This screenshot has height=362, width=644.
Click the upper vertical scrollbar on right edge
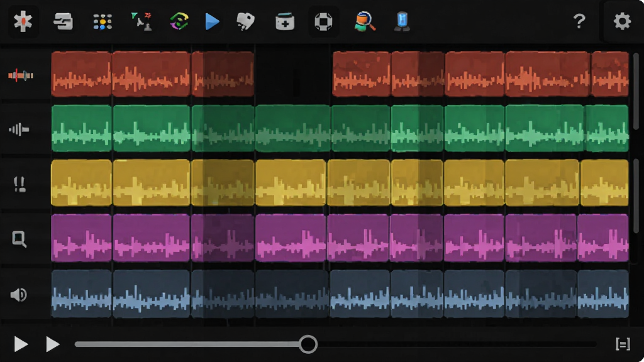[636, 91]
